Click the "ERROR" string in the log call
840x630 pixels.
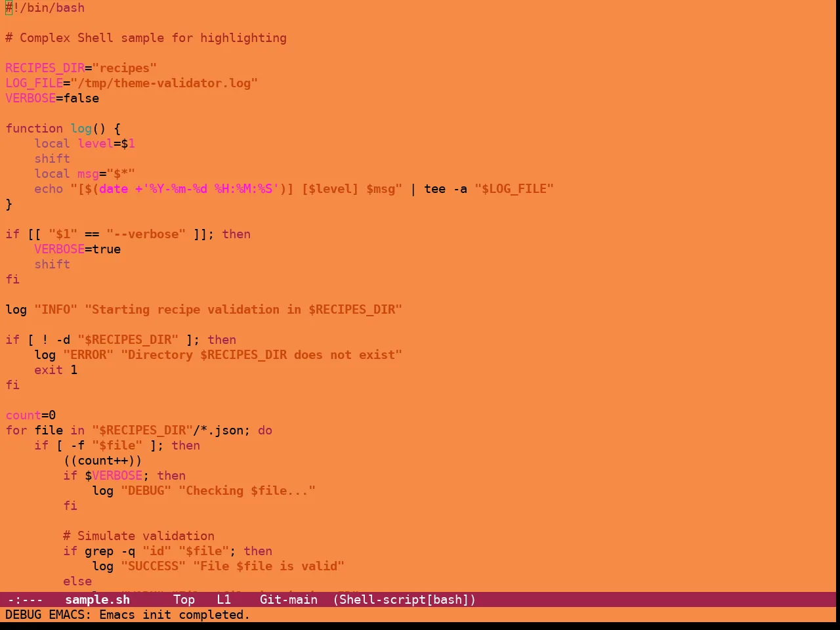89,355
